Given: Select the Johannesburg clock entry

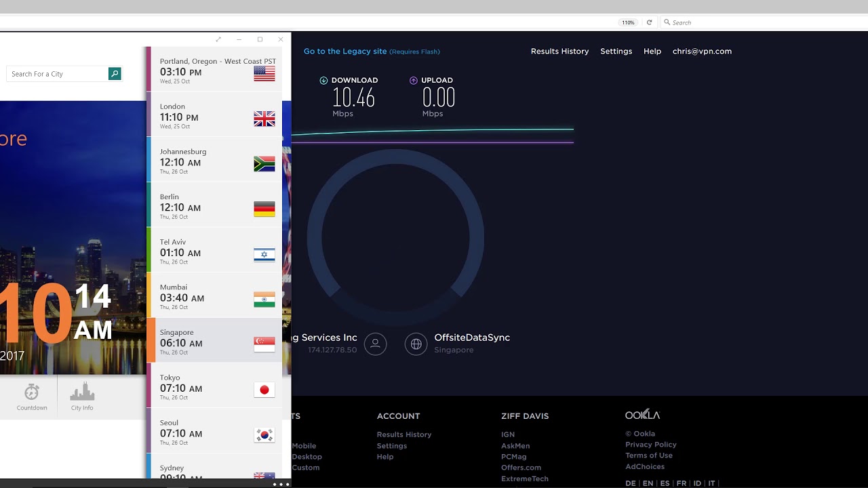Looking at the screenshot, I should tap(214, 160).
